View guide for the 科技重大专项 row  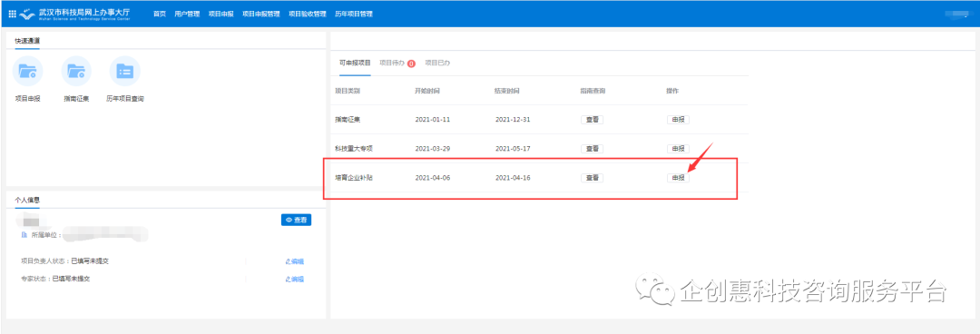[592, 149]
